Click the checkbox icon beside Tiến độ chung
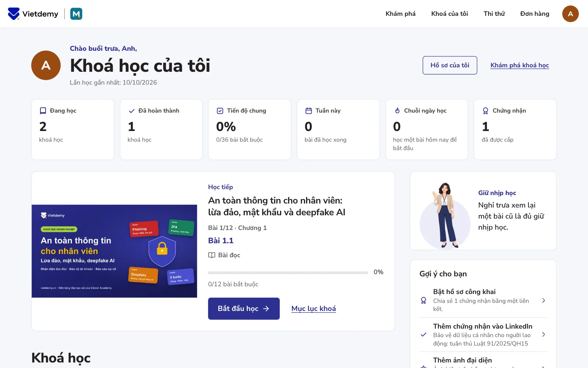The image size is (588, 368). pyautogui.click(x=220, y=111)
